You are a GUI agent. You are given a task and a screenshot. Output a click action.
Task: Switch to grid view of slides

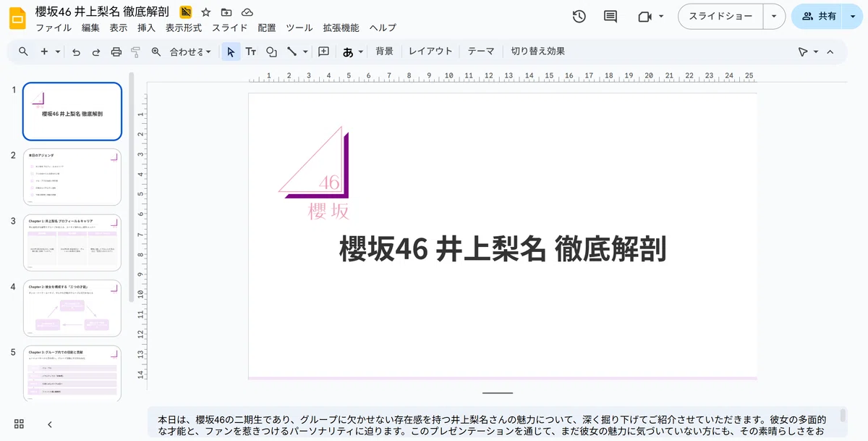point(20,424)
